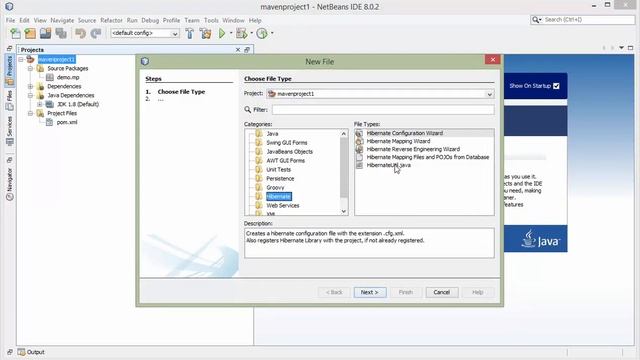Select the Unit Tests category
The image size is (640, 360).
279,170
